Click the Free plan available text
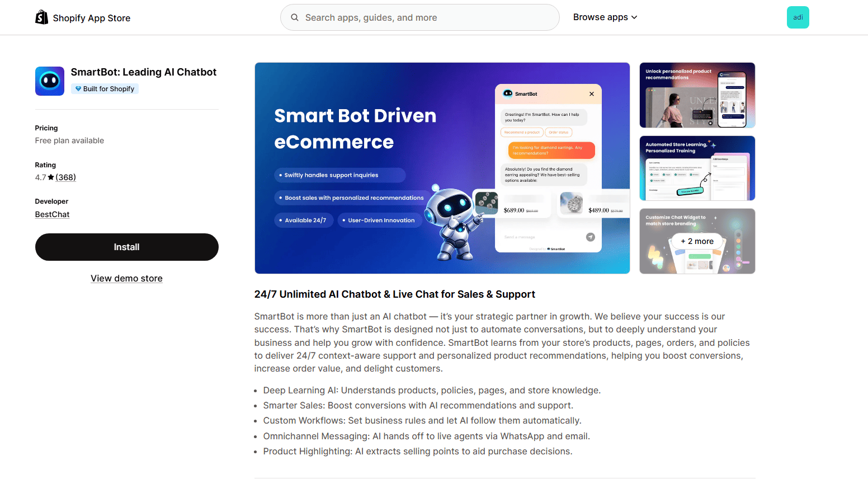Viewport: 868px width, 479px height. point(69,140)
